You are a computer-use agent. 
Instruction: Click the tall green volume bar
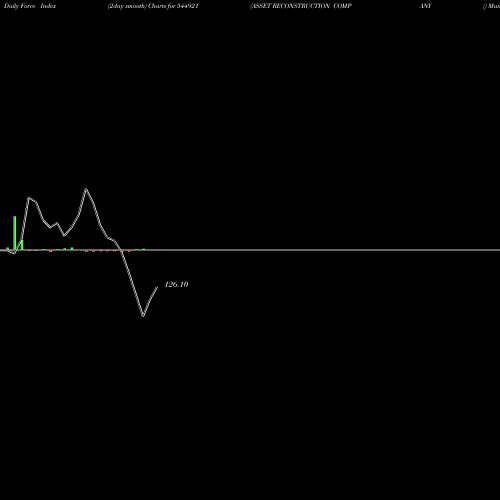pyautogui.click(x=15, y=233)
